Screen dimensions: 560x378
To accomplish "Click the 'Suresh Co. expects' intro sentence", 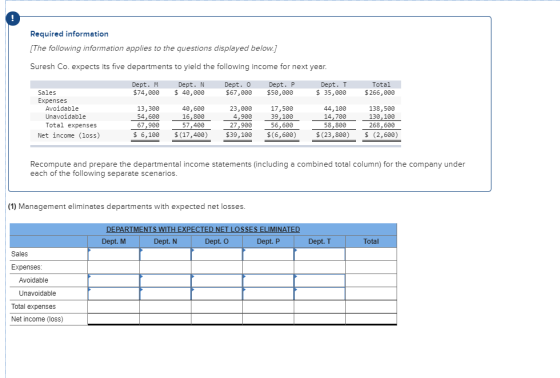I will pyautogui.click(x=178, y=66).
